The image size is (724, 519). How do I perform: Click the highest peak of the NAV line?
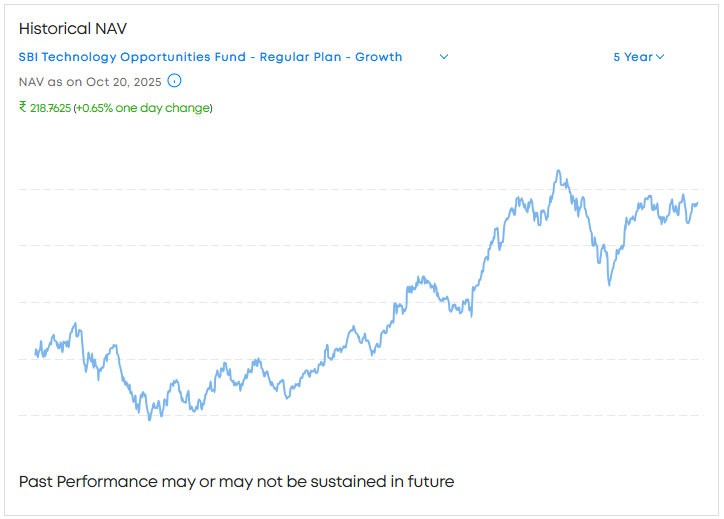click(x=558, y=171)
